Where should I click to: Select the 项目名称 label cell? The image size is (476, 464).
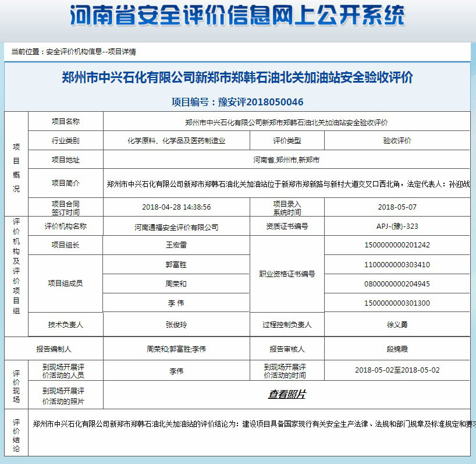point(66,122)
